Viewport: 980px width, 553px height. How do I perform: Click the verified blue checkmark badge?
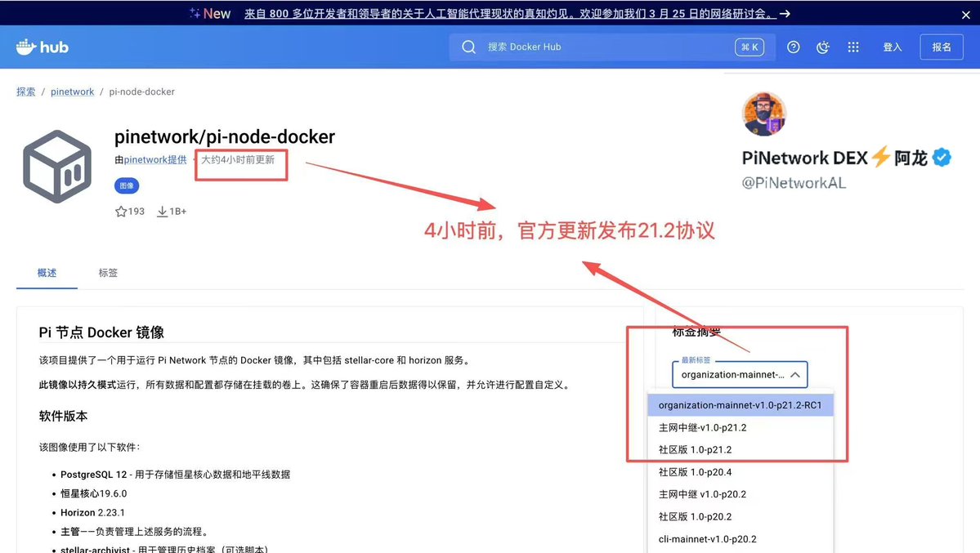click(x=940, y=158)
